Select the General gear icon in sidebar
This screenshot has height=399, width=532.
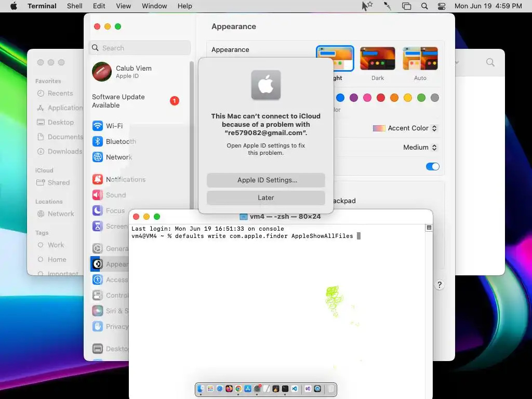(98, 248)
